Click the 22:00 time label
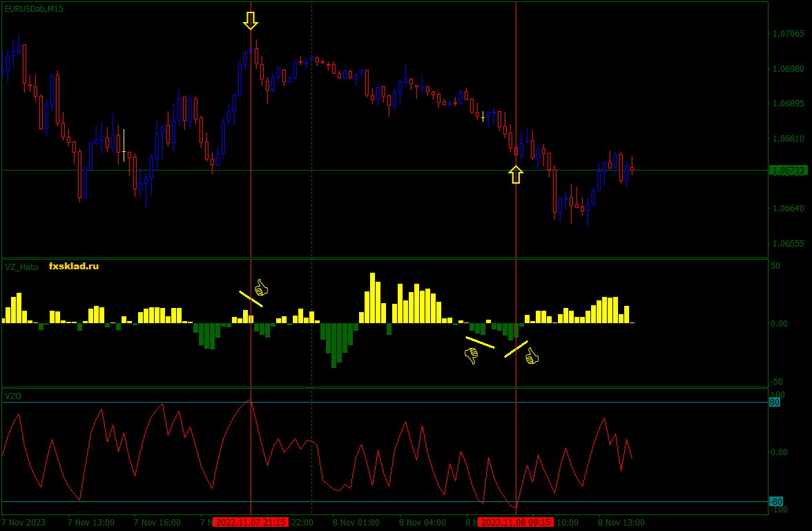 pyautogui.click(x=302, y=522)
